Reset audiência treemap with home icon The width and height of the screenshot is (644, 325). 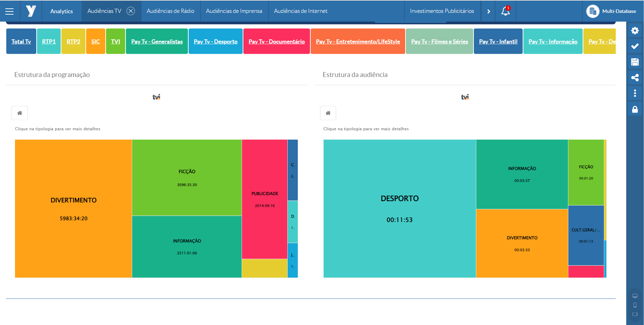pyautogui.click(x=328, y=113)
